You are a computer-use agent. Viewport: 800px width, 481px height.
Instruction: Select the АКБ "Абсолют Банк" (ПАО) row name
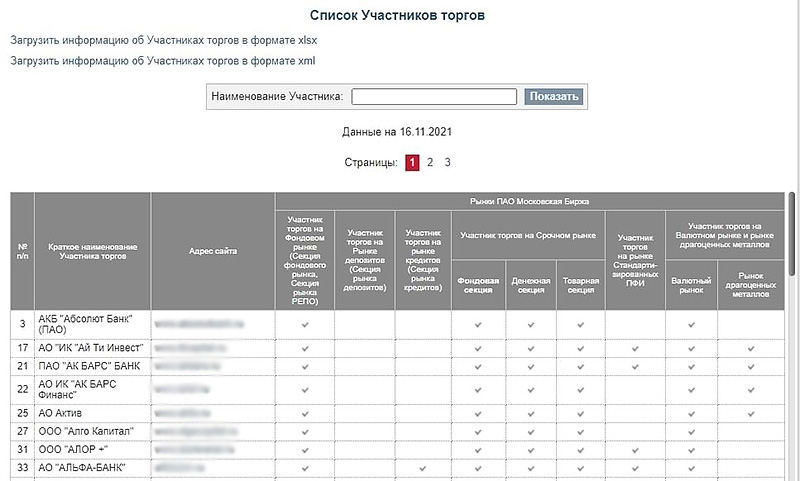click(x=93, y=324)
